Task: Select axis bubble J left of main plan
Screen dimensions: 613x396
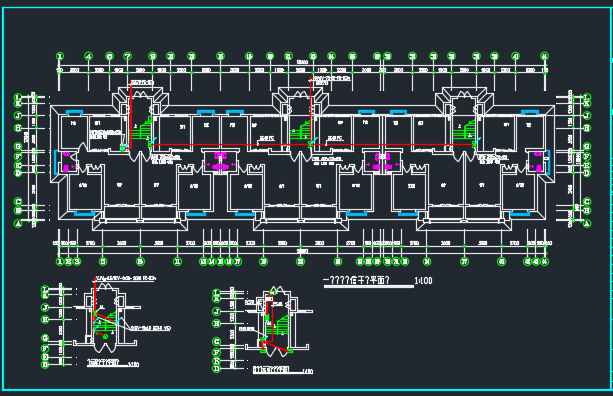Action: [x=18, y=116]
